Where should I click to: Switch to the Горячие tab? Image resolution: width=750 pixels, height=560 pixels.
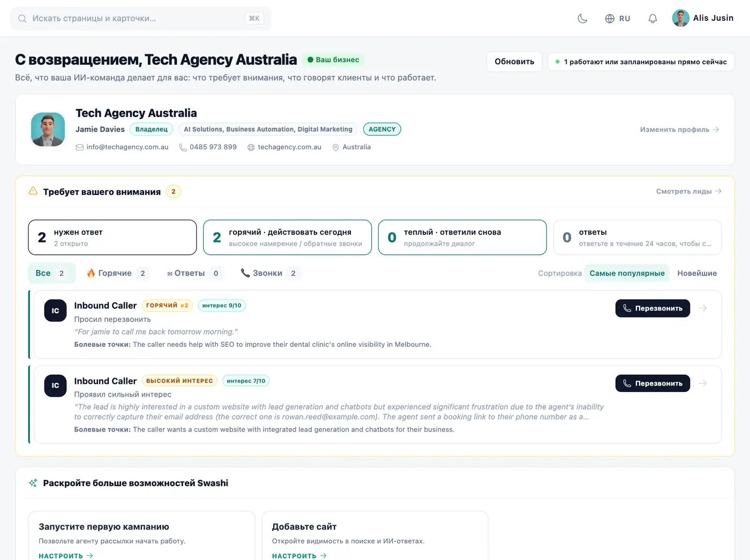[118, 273]
